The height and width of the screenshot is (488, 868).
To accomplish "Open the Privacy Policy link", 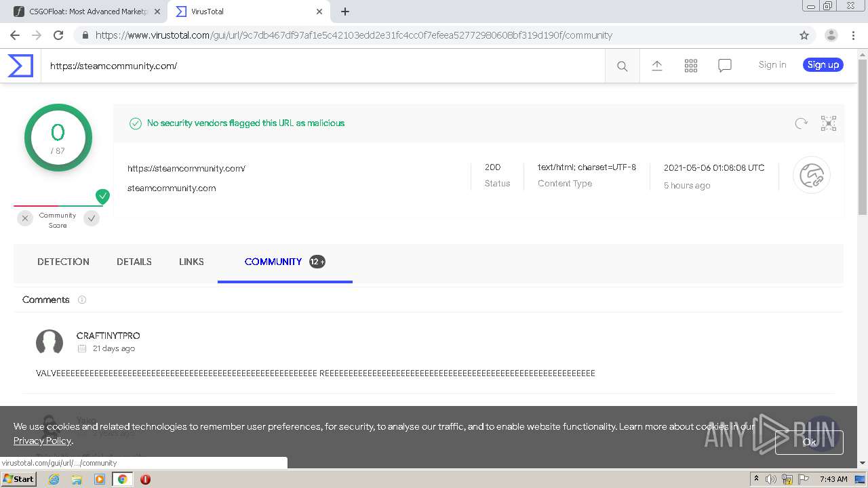I will click(42, 441).
